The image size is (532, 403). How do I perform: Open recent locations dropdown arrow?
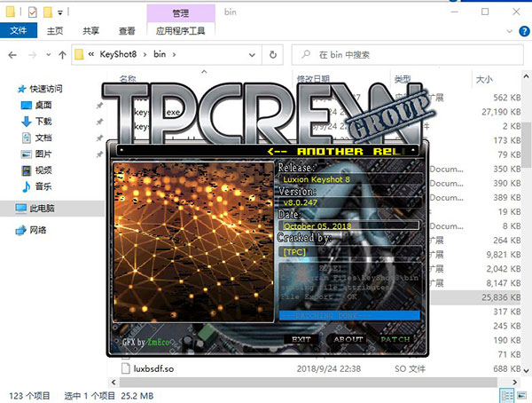click(x=49, y=55)
